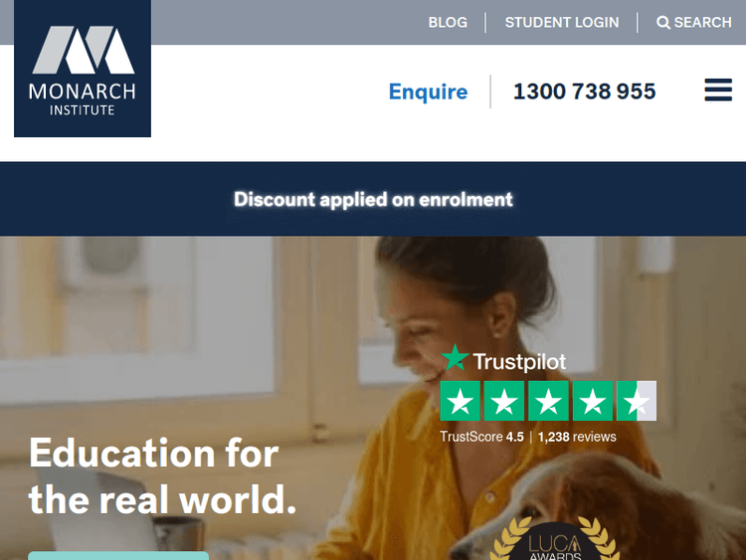This screenshot has height=560, width=746.
Task: Click the second Trustpilot rating star
Action: pyautogui.click(x=504, y=401)
